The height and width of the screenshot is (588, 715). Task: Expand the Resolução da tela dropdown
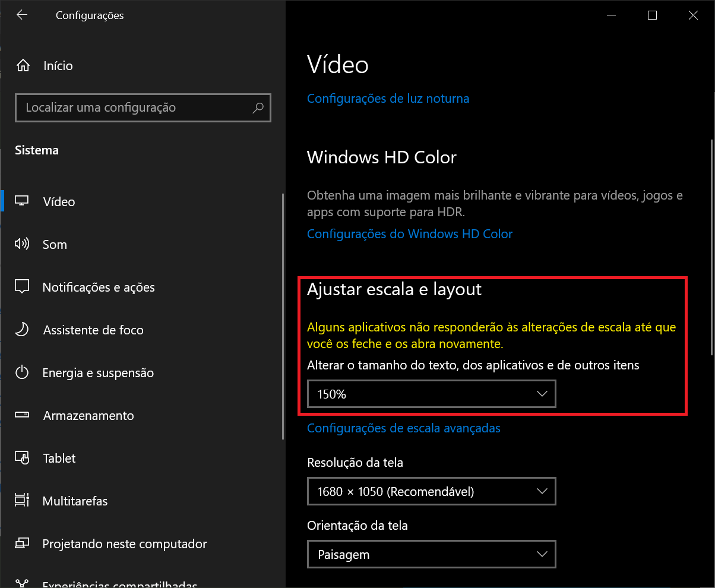(431, 491)
